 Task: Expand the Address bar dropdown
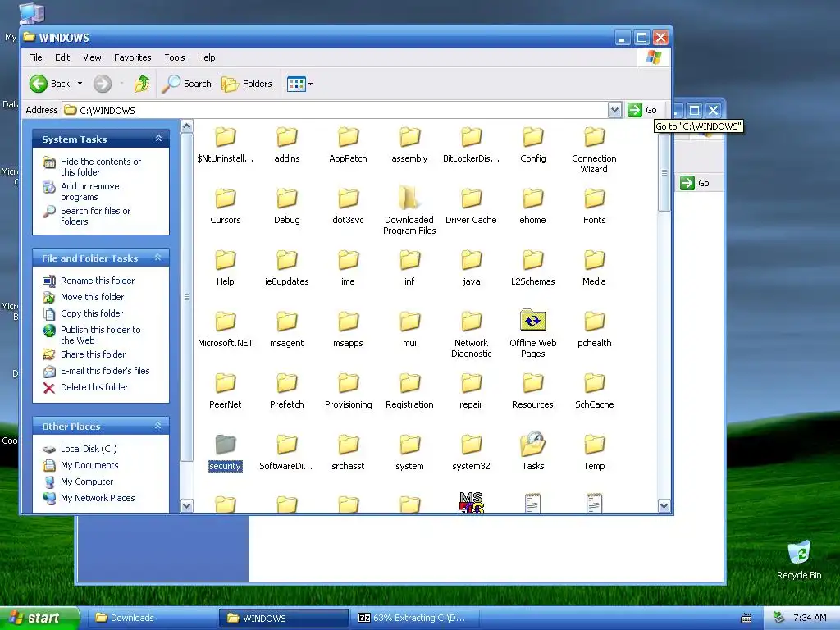(x=614, y=110)
